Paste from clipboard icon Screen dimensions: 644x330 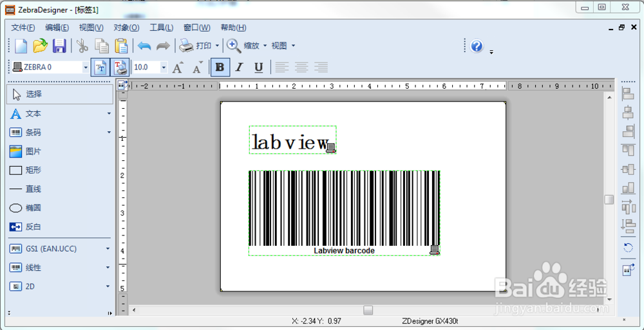pyautogui.click(x=121, y=46)
